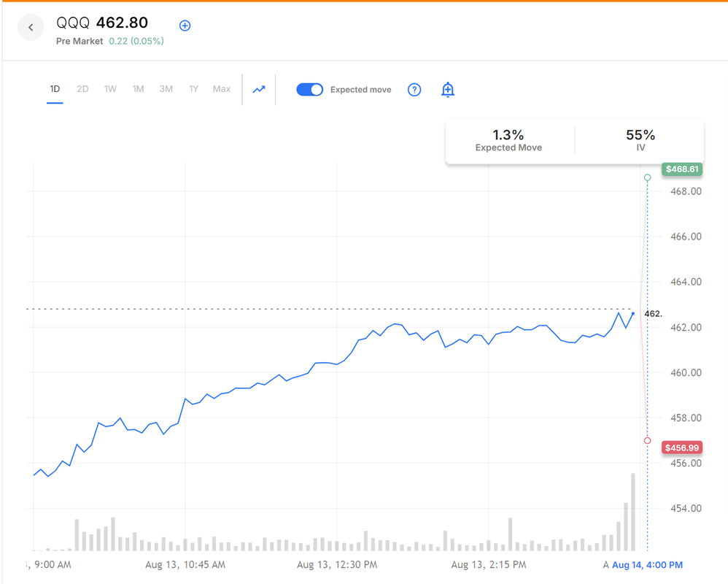
Task: Create a price alert with the bell icon
Action: tap(448, 90)
